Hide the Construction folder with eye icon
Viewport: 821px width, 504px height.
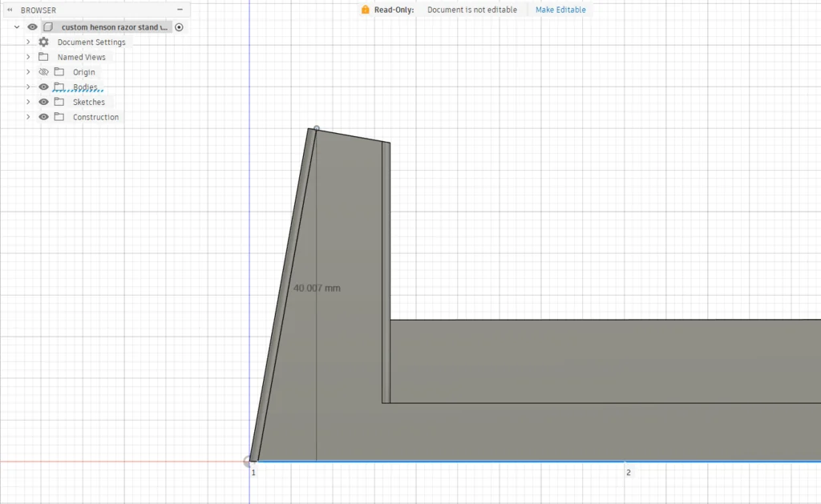44,117
